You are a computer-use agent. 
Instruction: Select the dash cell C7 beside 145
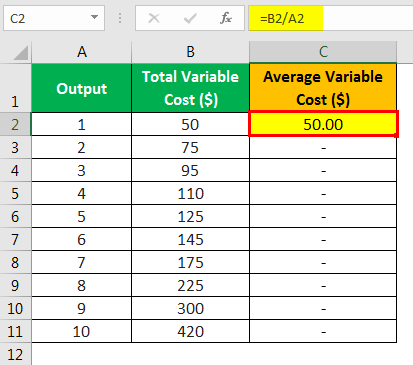click(x=323, y=239)
